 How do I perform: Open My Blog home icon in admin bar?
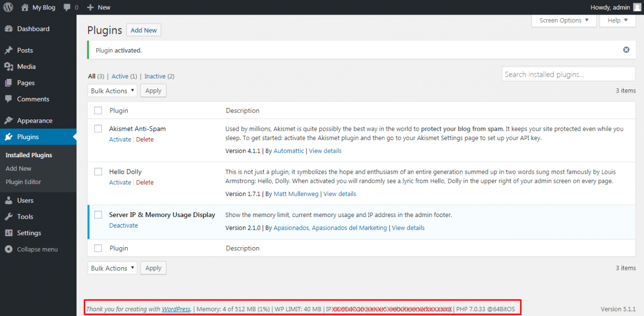click(25, 8)
